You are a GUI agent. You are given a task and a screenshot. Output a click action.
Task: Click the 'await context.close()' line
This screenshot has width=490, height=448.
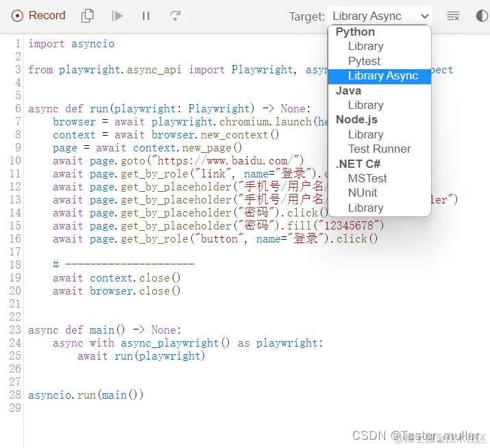117,278
